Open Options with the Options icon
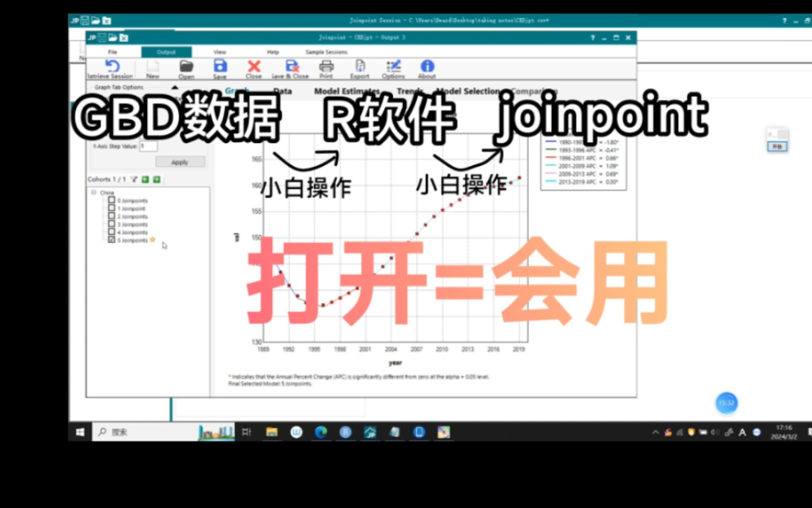 393,67
